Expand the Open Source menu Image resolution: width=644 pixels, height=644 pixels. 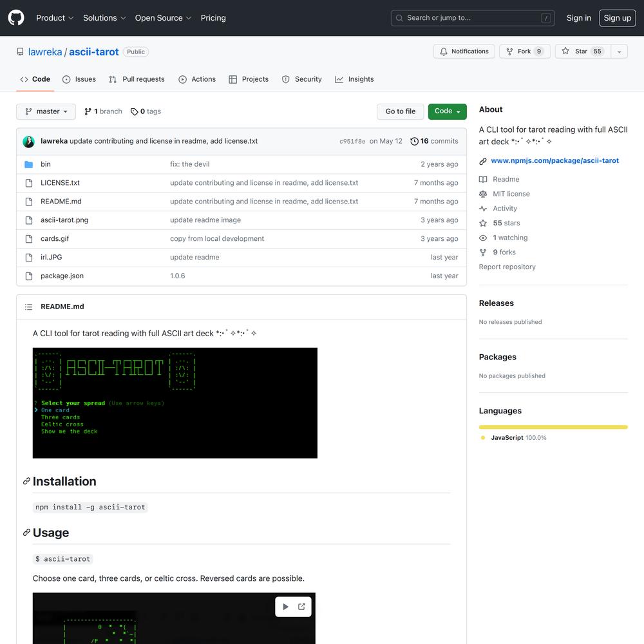click(x=163, y=18)
